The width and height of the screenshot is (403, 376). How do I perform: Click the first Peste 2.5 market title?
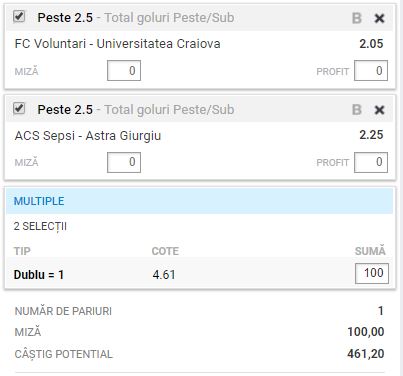[x=65, y=18]
